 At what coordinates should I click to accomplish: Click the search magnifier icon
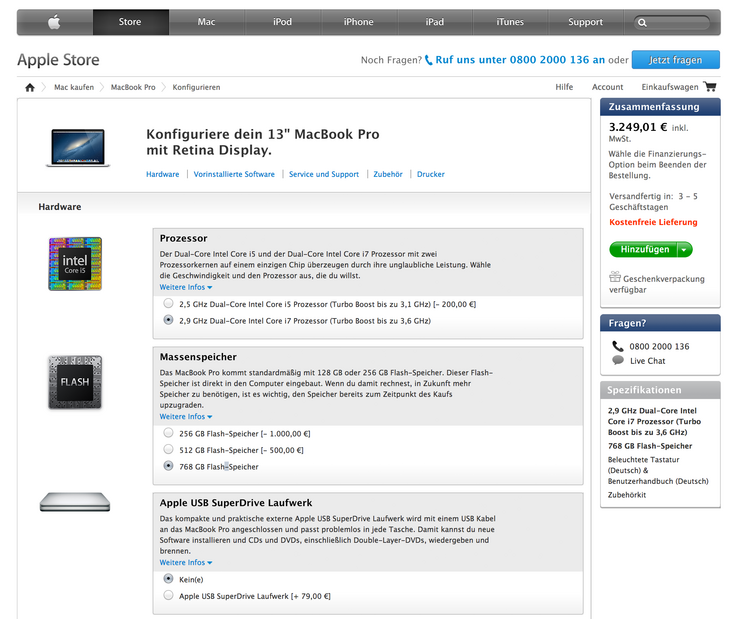(x=642, y=23)
